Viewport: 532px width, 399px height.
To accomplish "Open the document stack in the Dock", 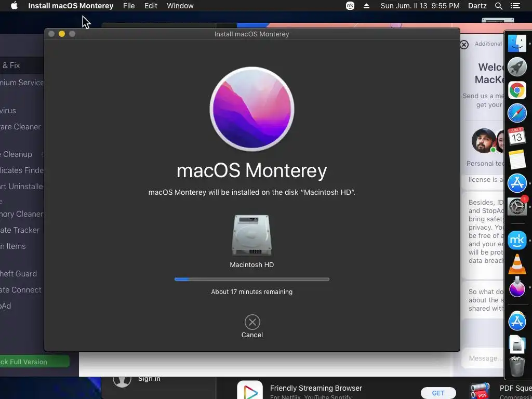I will pos(517,344).
